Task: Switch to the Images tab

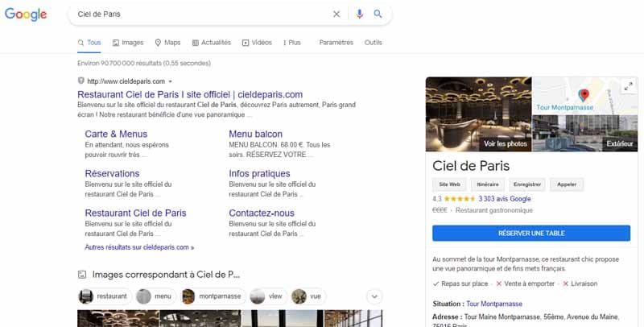Action: (128, 43)
